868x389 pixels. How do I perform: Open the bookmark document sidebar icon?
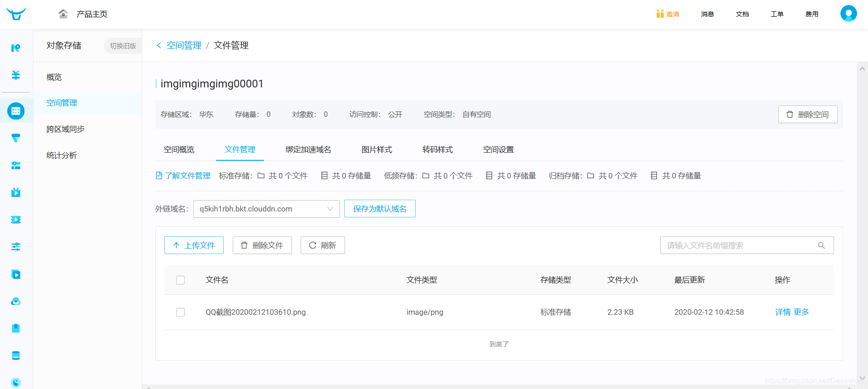[16, 328]
